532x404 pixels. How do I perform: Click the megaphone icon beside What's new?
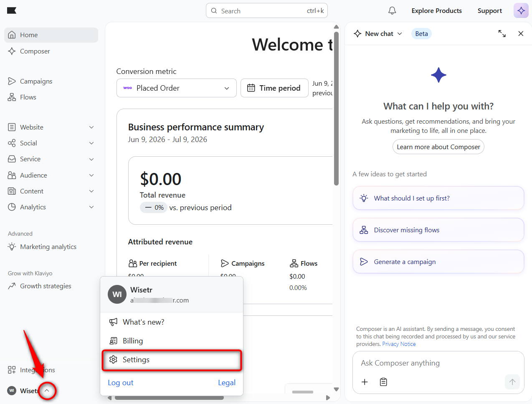click(x=113, y=322)
